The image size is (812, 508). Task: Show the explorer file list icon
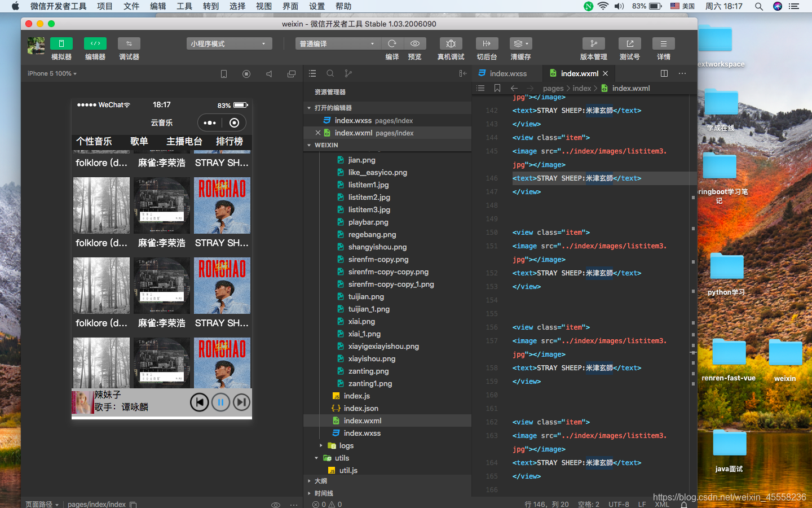point(312,73)
